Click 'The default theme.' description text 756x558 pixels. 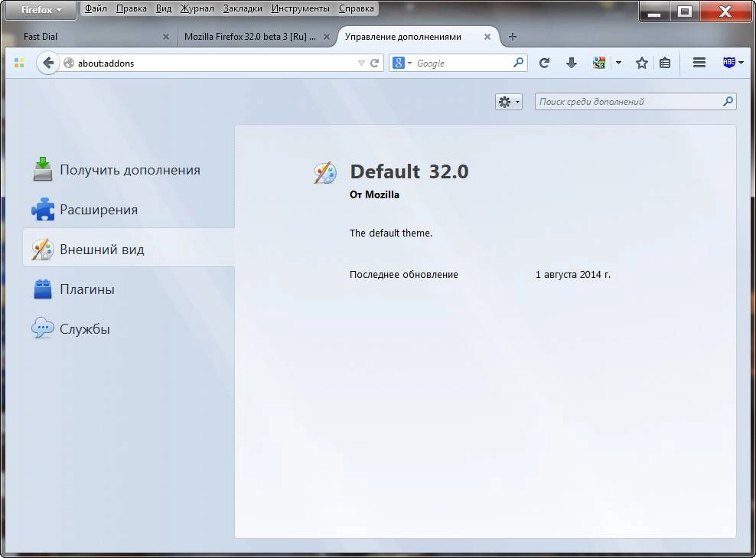tap(391, 233)
